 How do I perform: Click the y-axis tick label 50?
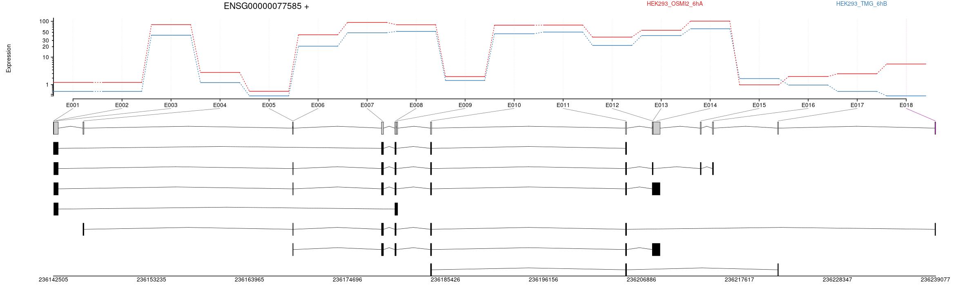(x=46, y=32)
